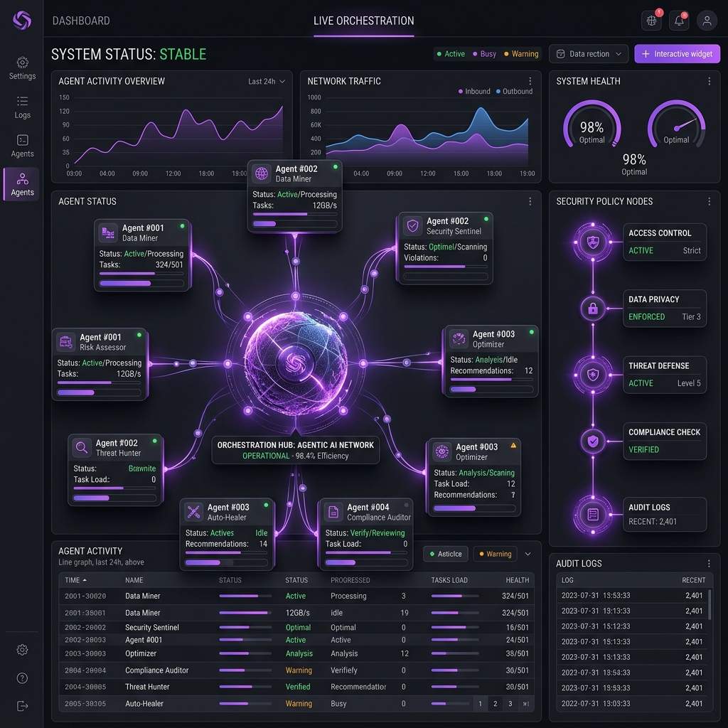728x728 pixels.
Task: Sort by the TIME column
Action: (75, 580)
